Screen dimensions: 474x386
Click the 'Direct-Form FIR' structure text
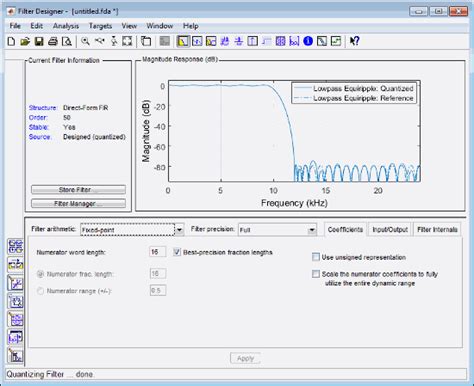pos(86,108)
